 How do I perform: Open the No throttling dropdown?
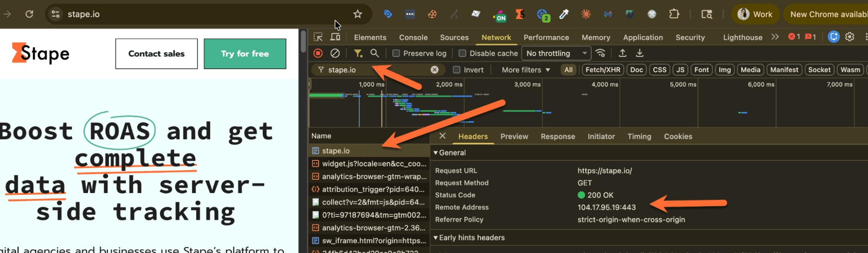[x=556, y=53]
